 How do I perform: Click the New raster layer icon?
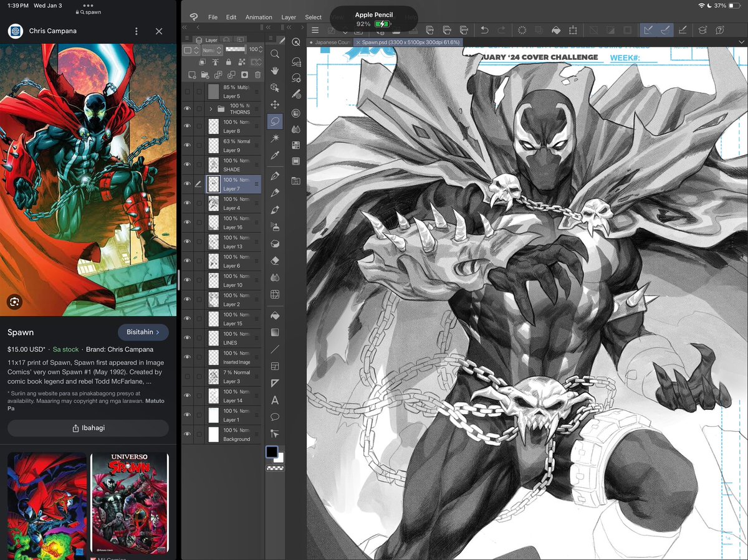click(191, 75)
